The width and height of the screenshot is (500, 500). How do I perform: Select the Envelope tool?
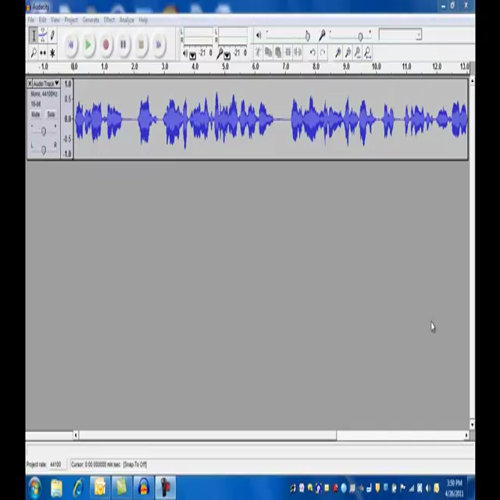pos(43,35)
